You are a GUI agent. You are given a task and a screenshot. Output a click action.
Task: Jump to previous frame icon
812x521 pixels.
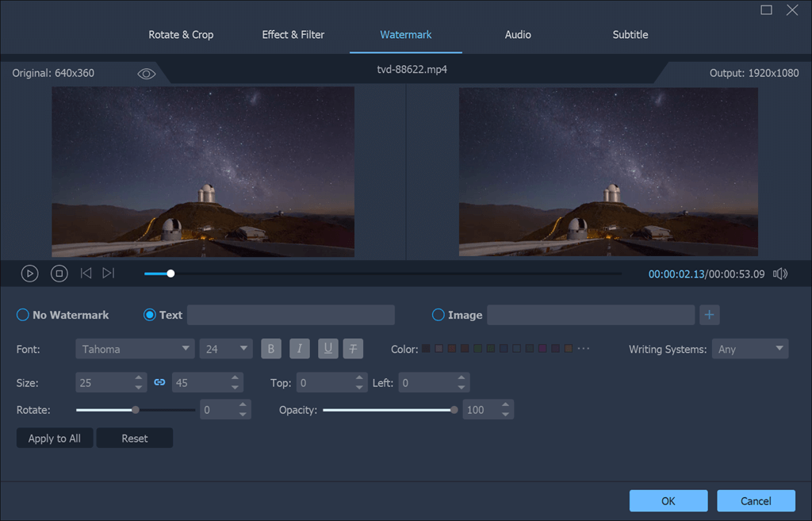click(86, 274)
